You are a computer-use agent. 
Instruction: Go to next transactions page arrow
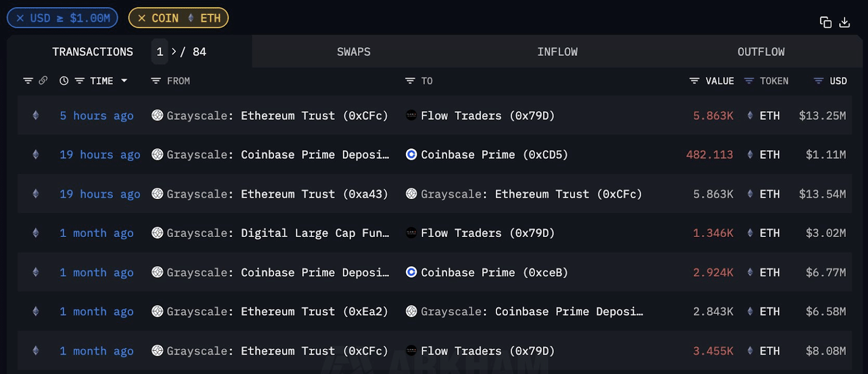(x=174, y=51)
